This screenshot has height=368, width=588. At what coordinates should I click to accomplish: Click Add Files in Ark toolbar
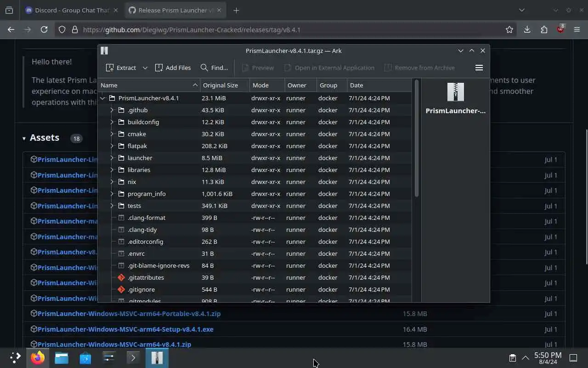(x=173, y=68)
